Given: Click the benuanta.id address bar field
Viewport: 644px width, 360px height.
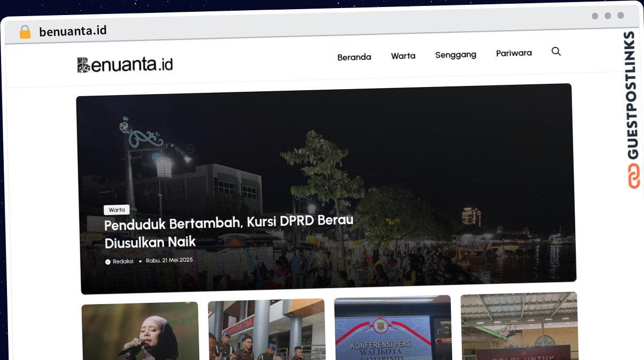Looking at the screenshot, I should pyautogui.click(x=71, y=31).
